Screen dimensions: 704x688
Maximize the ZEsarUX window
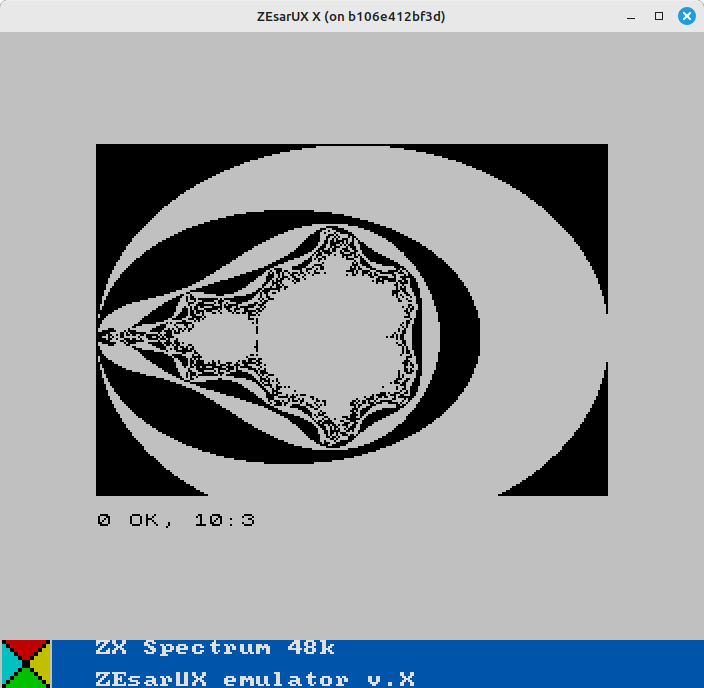pyautogui.click(x=659, y=17)
